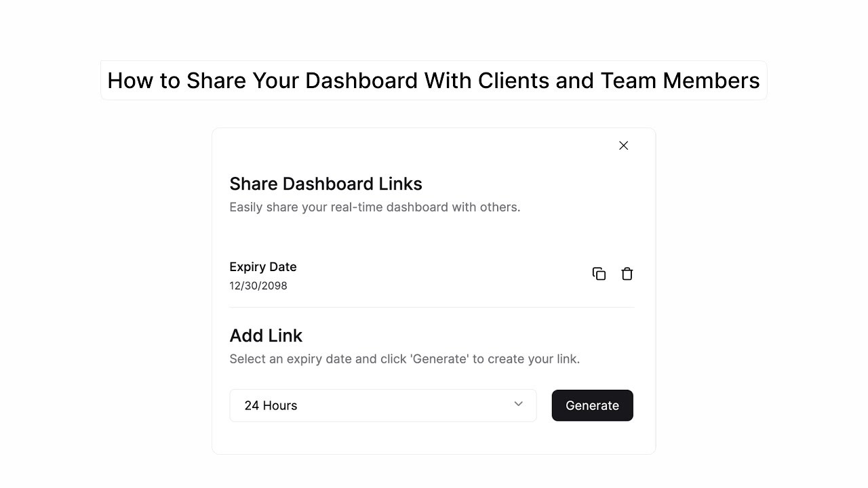This screenshot has height=488, width=868.
Task: Click the 'Expiry Date' label
Action: tap(263, 267)
